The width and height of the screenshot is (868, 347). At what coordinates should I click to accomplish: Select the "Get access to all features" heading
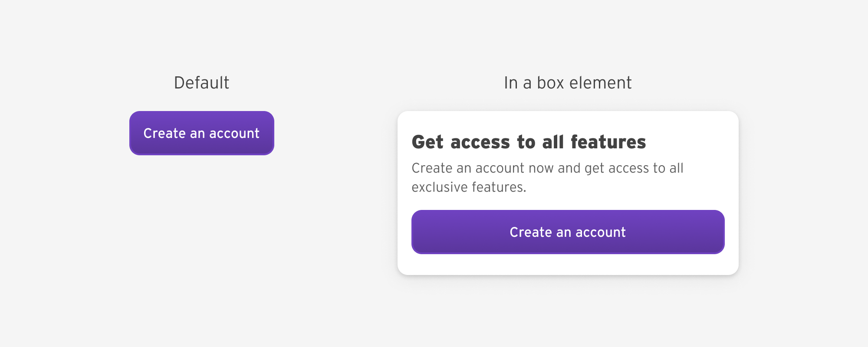click(529, 142)
